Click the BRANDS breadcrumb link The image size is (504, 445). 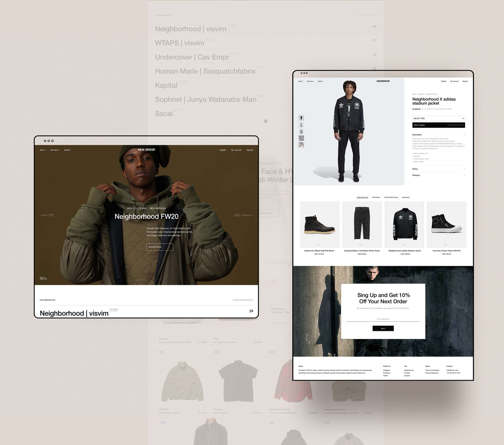coord(421,94)
